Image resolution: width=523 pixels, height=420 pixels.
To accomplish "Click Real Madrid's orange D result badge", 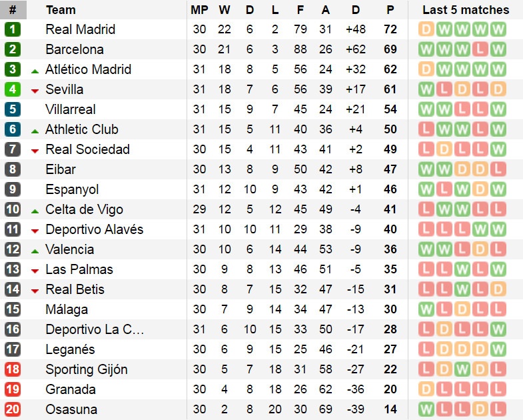I will point(426,29).
